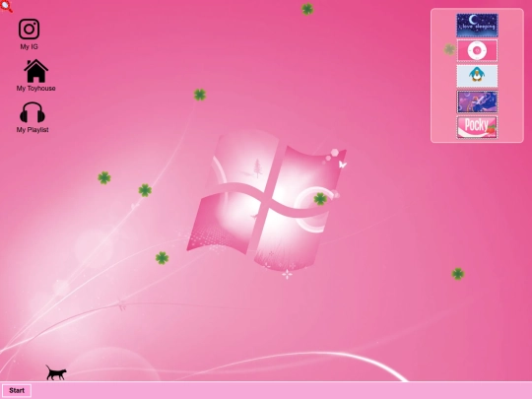Click the magnifier icon in the top corner

(6, 6)
